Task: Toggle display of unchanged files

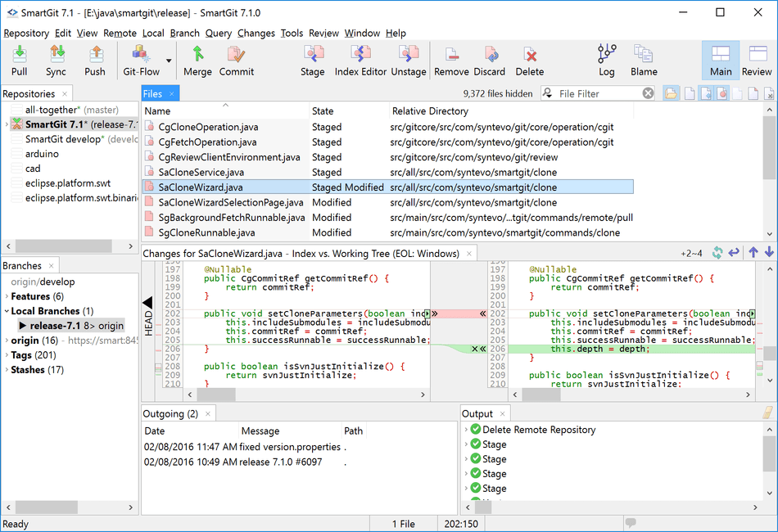Action: tap(739, 93)
